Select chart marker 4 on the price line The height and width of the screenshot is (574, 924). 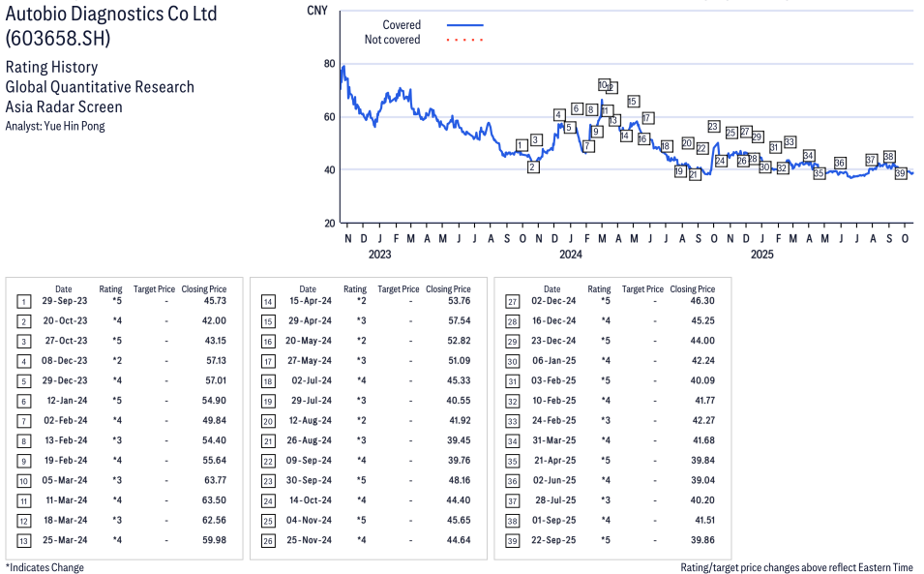[x=559, y=115]
